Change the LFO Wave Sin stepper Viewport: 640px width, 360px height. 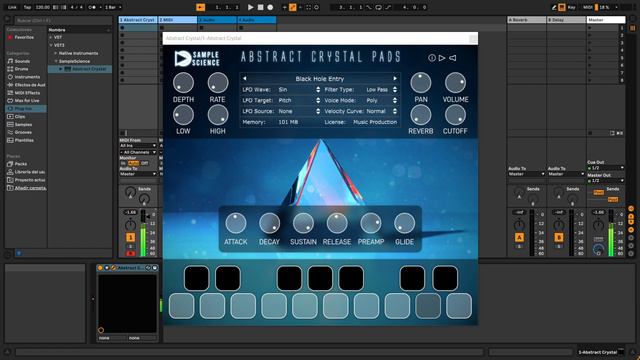pos(318,89)
